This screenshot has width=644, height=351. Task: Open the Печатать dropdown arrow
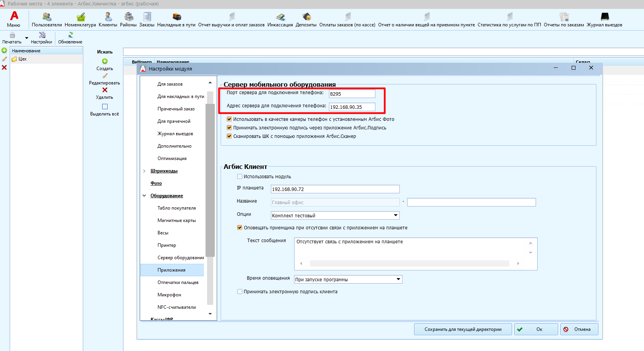[x=27, y=38]
